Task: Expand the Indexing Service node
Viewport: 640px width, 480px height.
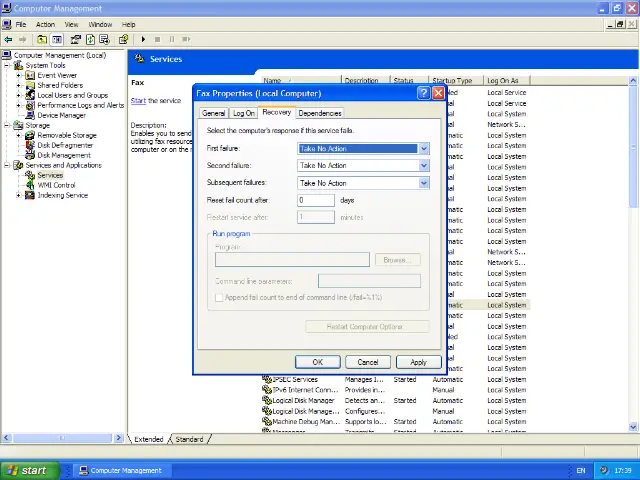Action: click(x=18, y=196)
